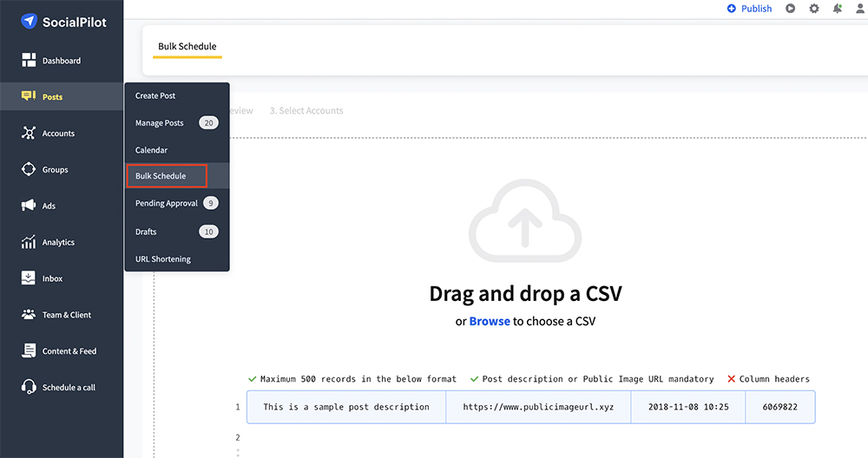Click the Publish button

click(749, 9)
